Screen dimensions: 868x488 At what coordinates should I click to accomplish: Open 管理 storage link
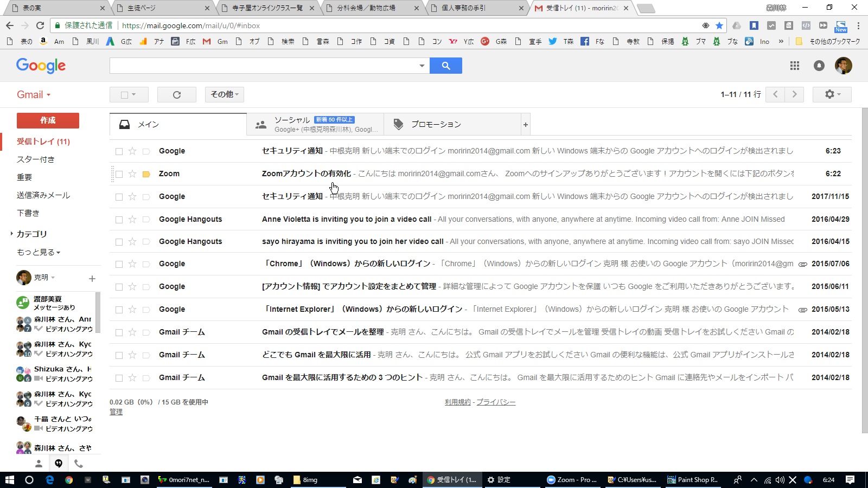(x=116, y=412)
